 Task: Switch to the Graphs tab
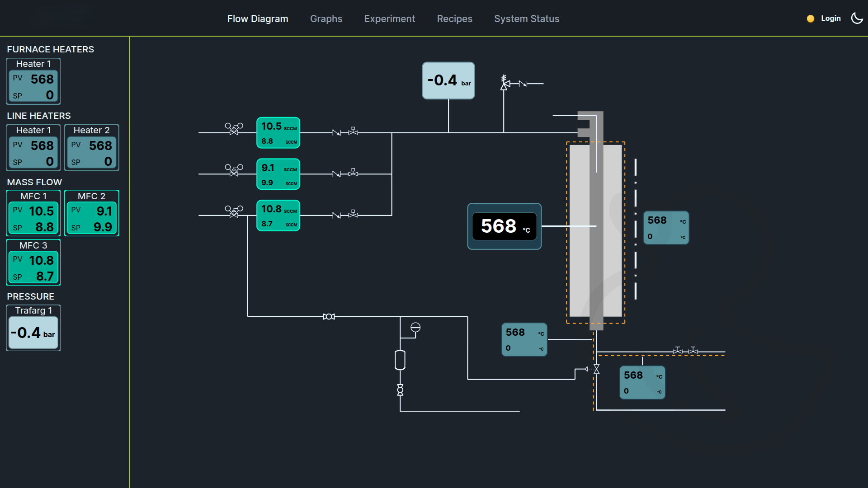326,19
